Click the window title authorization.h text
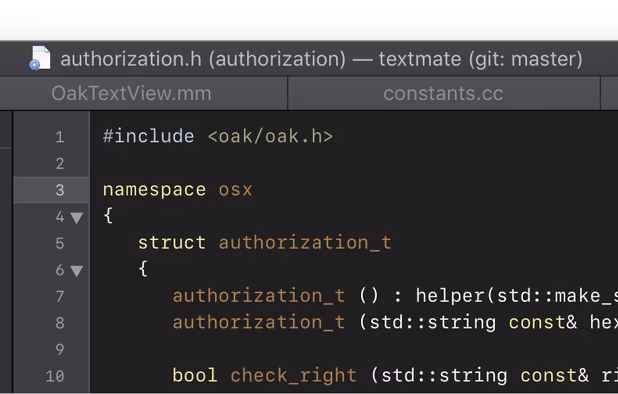Image resolution: width=618 pixels, height=394 pixels. click(x=131, y=59)
